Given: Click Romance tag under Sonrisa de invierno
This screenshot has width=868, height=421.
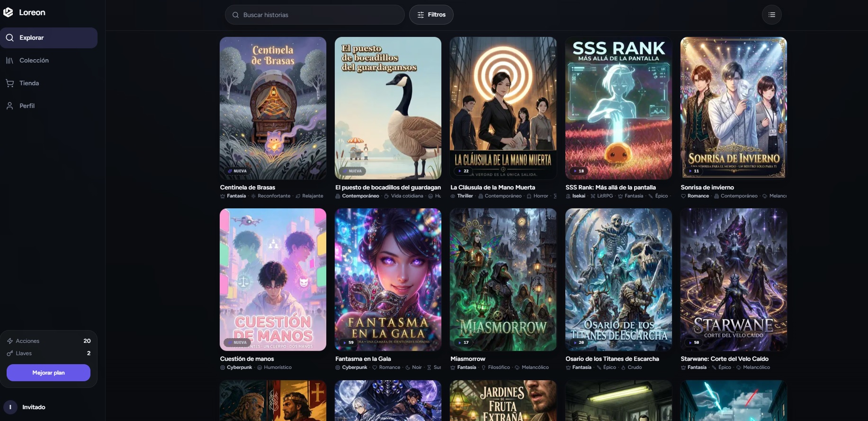Looking at the screenshot, I should click(695, 196).
